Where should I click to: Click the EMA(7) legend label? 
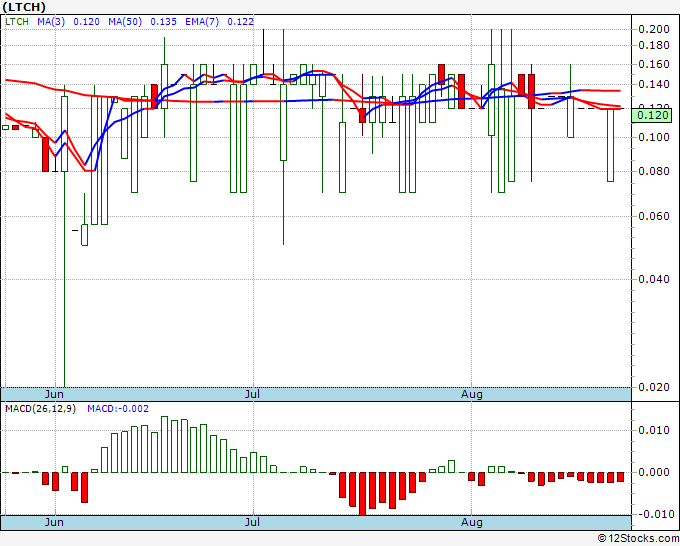(202, 21)
